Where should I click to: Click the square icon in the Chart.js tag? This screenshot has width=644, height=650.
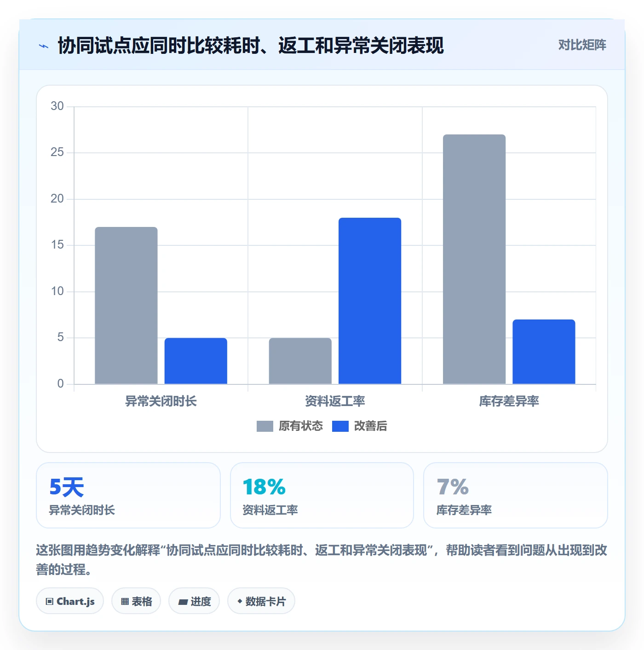(50, 601)
